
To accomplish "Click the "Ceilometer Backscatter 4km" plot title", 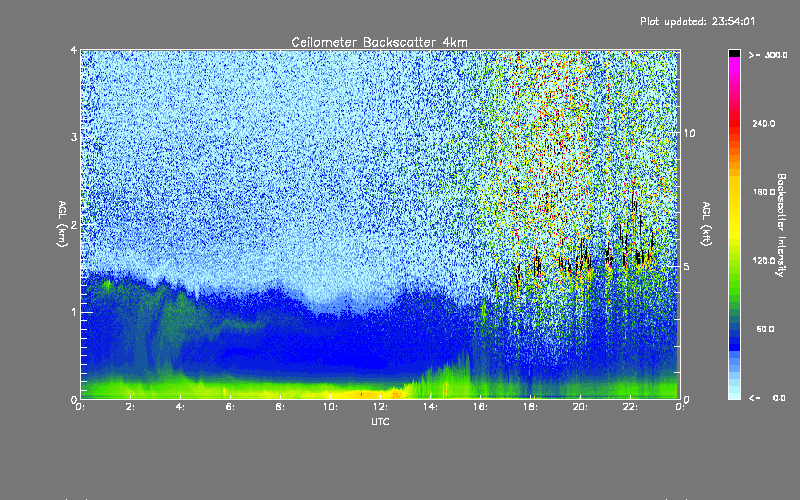I will [379, 42].
